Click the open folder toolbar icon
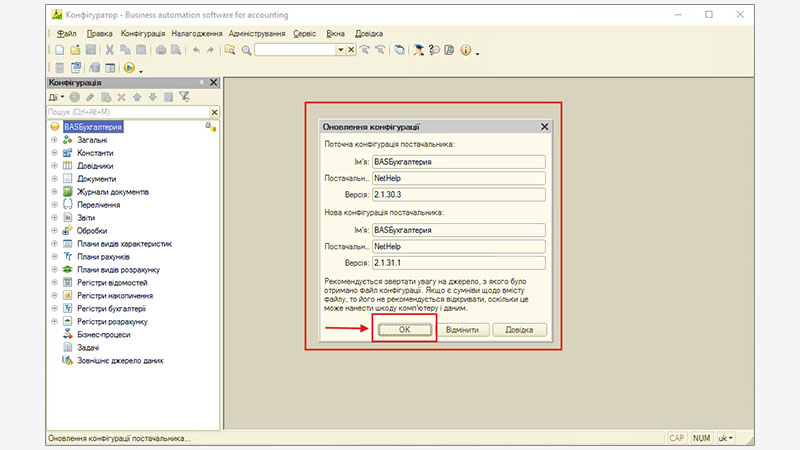 tap(75, 49)
